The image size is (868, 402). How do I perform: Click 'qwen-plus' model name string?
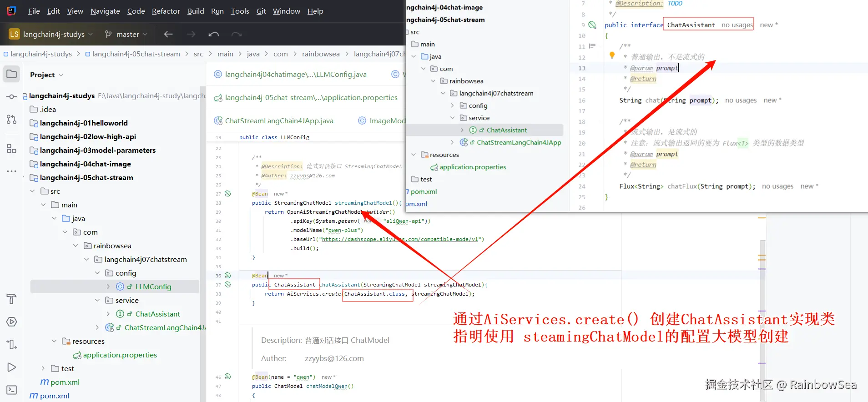point(344,230)
